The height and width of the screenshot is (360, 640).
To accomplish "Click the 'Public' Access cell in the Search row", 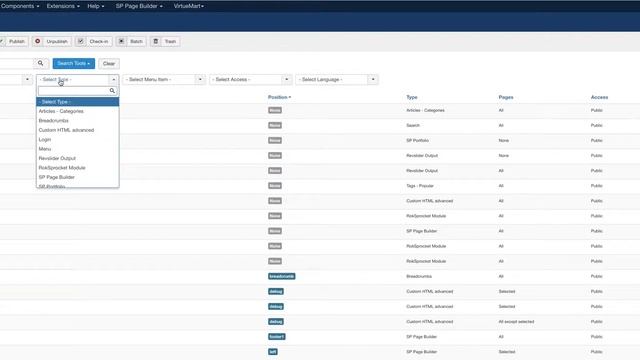I will [596, 125].
